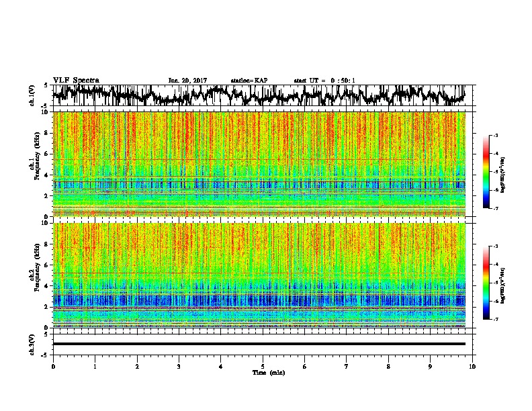Click the time axis tick label "7"

click(x=347, y=367)
